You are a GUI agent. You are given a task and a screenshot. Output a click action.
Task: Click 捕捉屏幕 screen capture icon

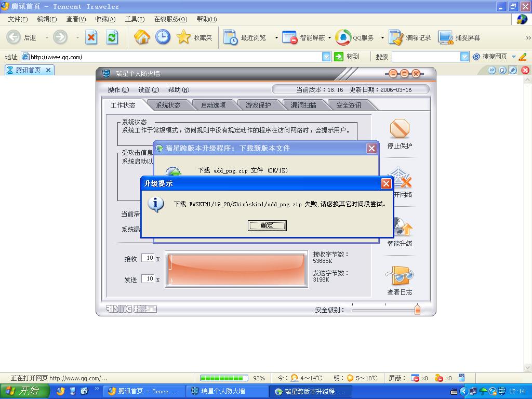coord(445,37)
